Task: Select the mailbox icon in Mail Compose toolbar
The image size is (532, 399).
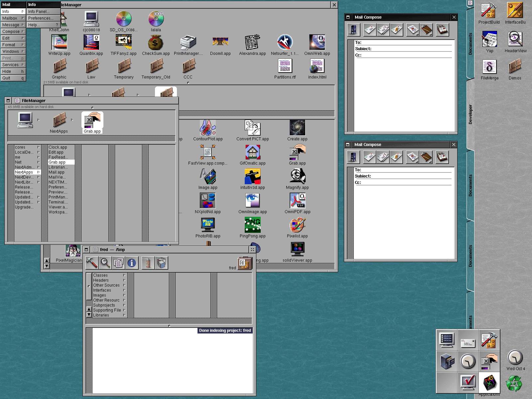Action: (x=353, y=30)
